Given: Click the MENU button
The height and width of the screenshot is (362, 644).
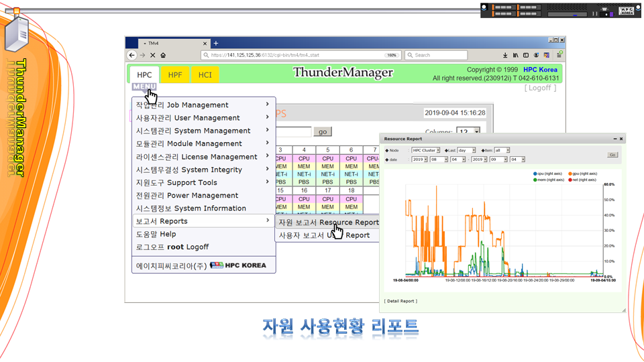Looking at the screenshot, I should point(144,86).
